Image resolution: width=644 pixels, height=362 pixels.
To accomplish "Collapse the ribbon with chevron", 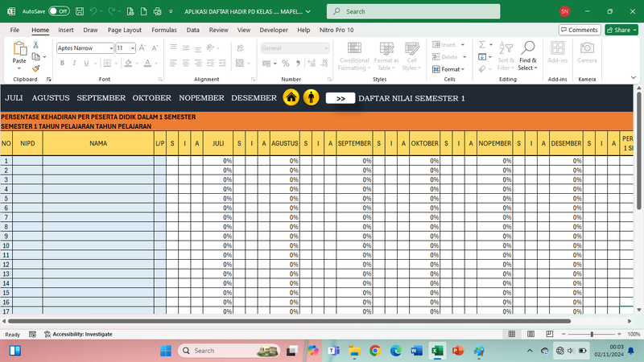I will tap(633, 77).
